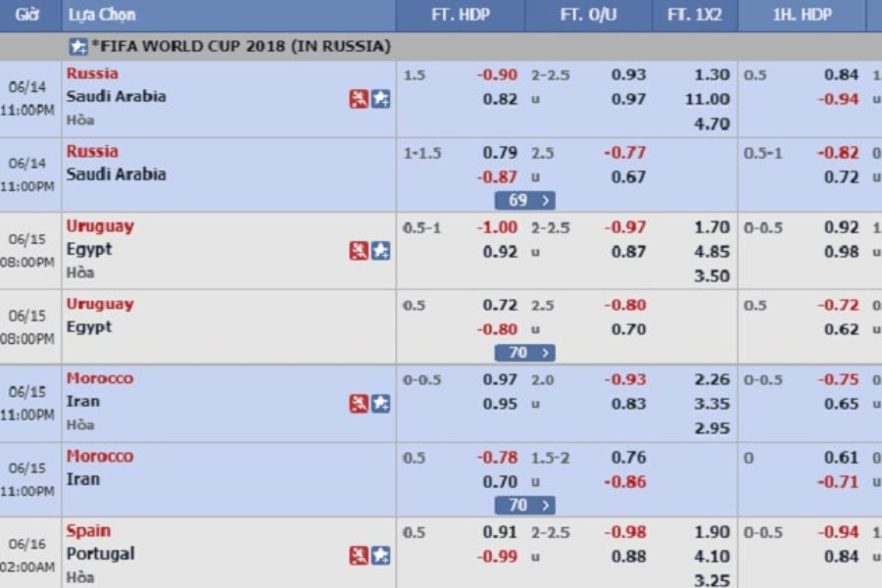Open the red stats icon for Morocco vs Iran
The height and width of the screenshot is (588, 882).
coord(359,404)
